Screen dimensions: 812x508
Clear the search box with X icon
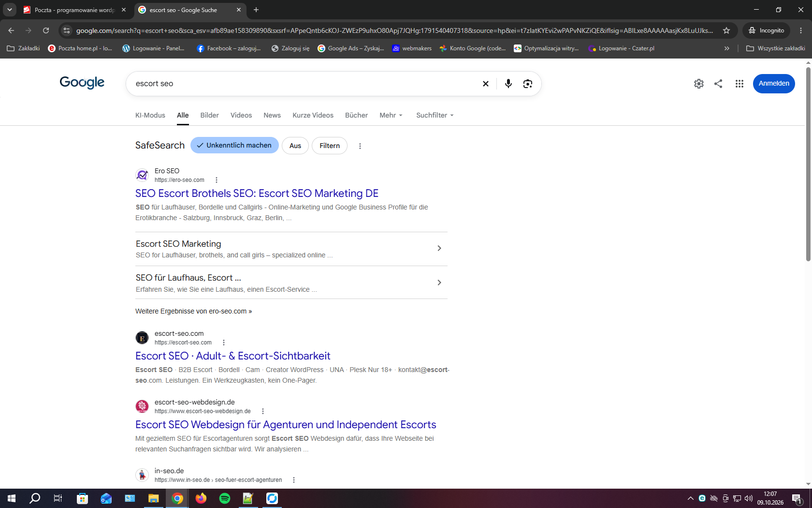[x=486, y=84]
